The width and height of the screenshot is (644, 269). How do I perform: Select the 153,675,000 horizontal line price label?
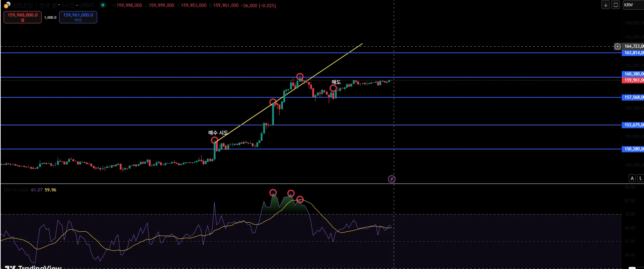(x=633, y=125)
